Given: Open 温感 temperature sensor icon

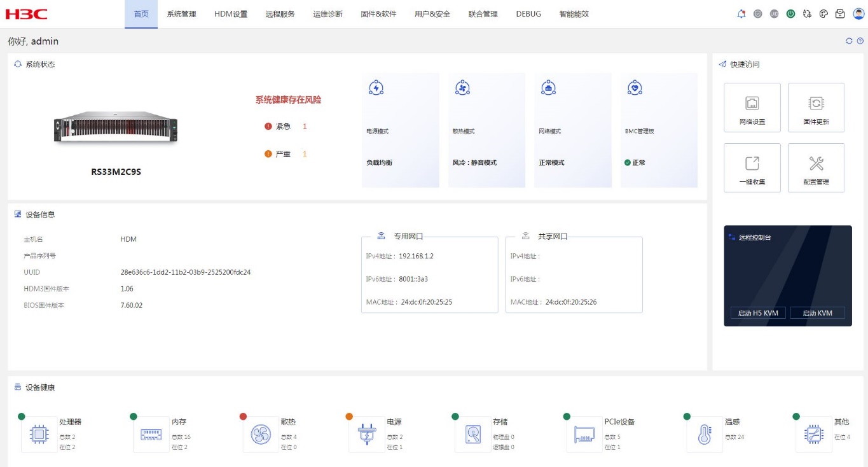Looking at the screenshot, I should [x=705, y=435].
